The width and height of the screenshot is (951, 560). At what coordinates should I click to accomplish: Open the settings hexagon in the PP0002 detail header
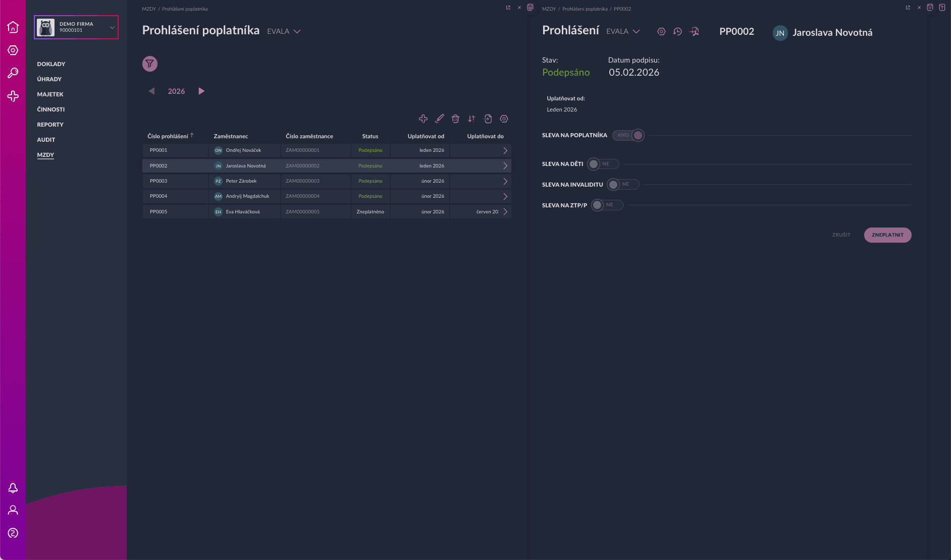point(661,32)
